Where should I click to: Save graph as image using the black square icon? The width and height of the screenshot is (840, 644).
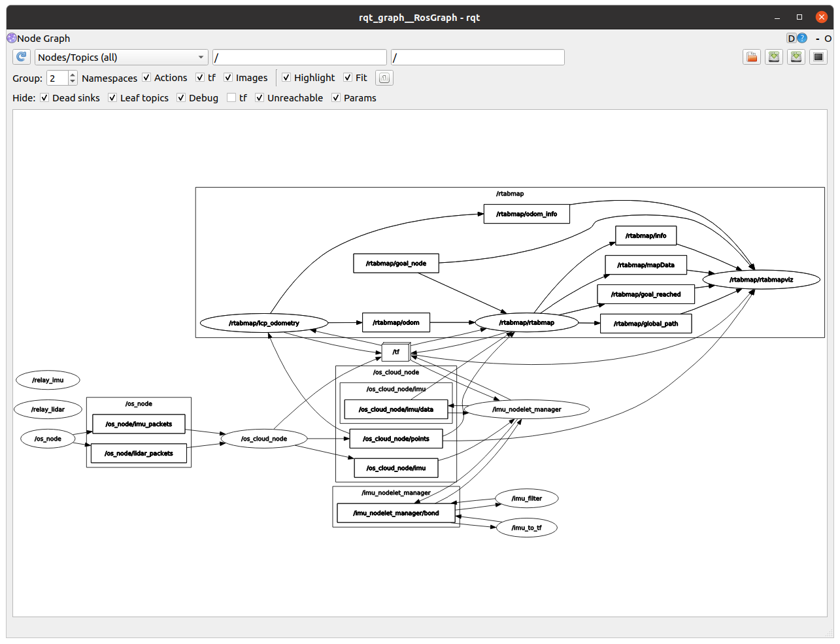coord(818,57)
